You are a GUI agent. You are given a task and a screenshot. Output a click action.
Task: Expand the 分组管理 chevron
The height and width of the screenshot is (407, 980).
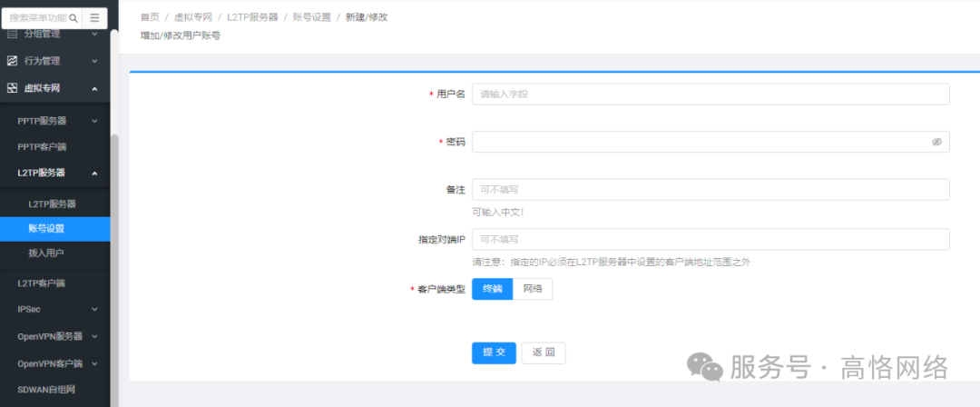(x=94, y=34)
